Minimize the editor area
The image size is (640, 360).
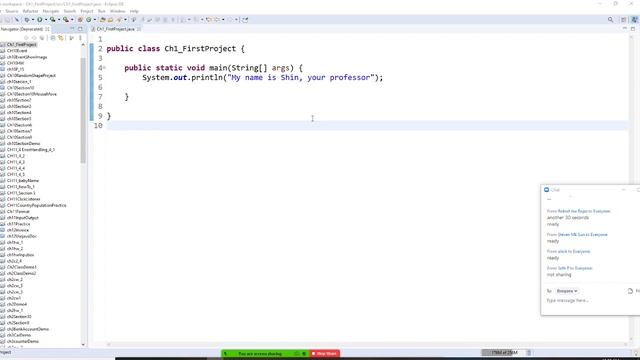[x=624, y=29]
